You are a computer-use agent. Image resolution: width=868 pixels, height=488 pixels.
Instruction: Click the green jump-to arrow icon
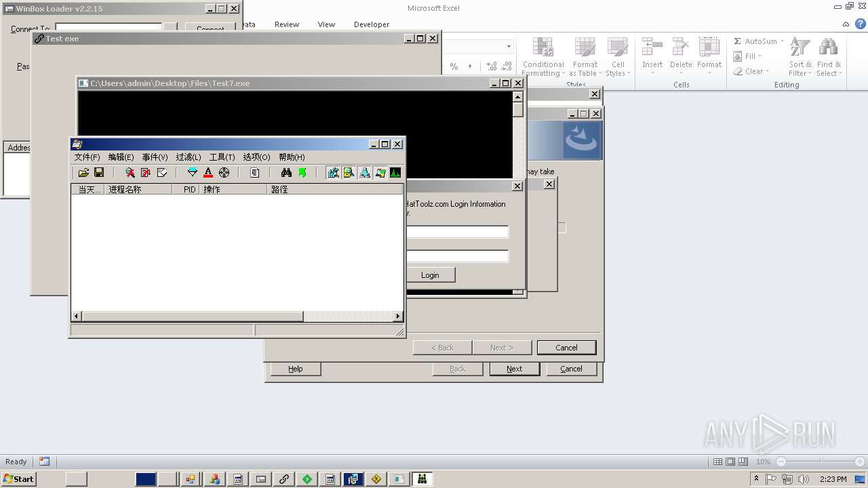pyautogui.click(x=302, y=173)
